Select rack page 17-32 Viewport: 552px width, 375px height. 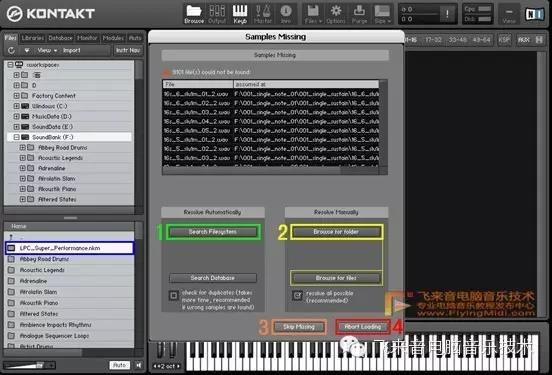tap(433, 39)
